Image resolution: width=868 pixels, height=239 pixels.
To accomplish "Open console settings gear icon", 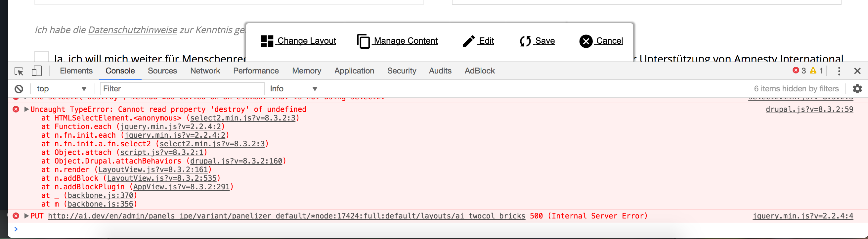I will click(x=857, y=89).
